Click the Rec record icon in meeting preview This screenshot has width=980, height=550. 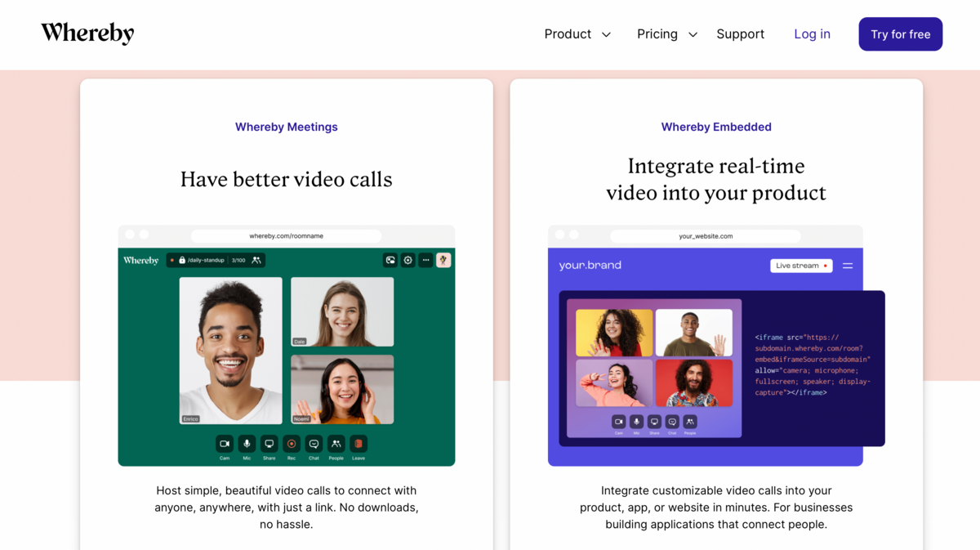[292, 444]
